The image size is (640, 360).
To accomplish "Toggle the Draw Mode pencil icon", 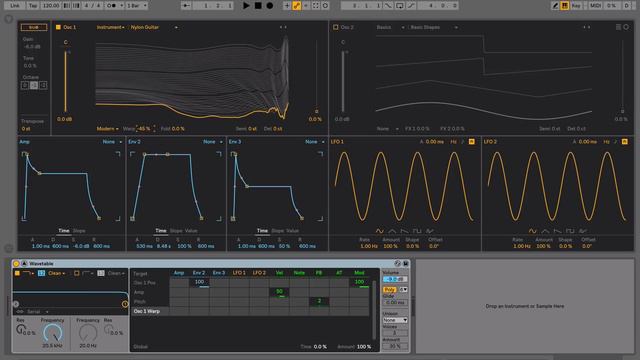I will coord(555,6).
